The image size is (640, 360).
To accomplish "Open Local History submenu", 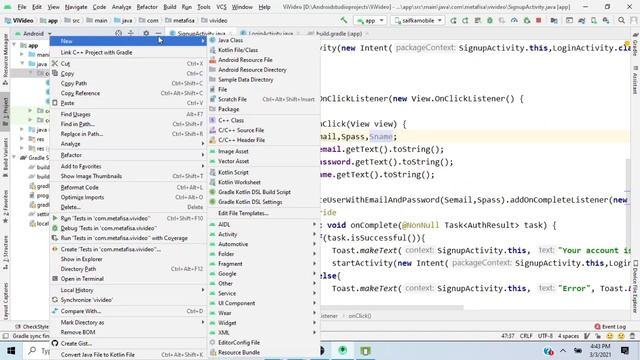I will click(128, 290).
